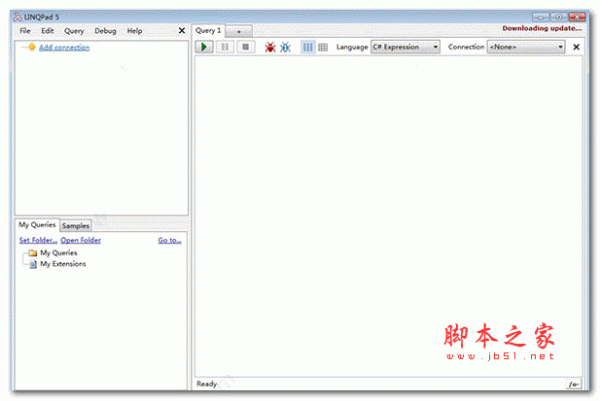Switch results to data grids icon
The width and height of the screenshot is (600, 401).
(x=323, y=47)
